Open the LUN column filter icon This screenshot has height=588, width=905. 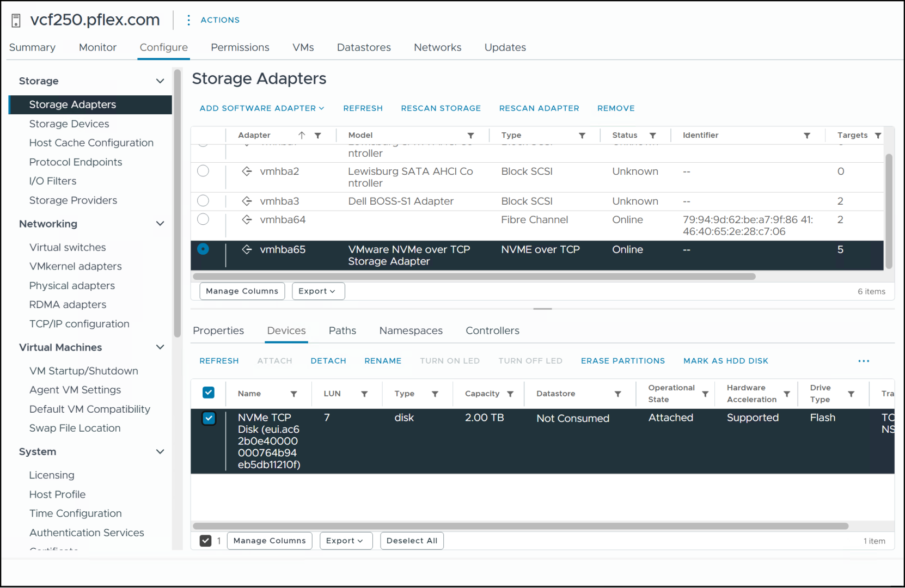click(365, 394)
